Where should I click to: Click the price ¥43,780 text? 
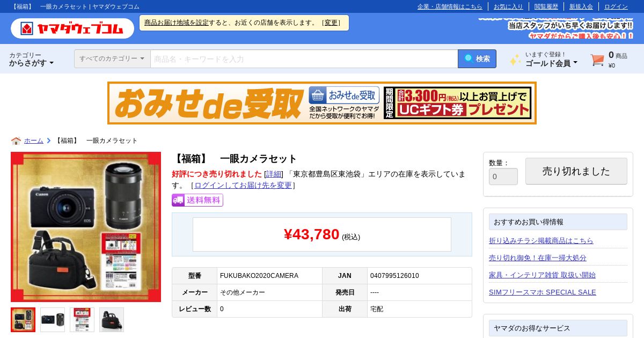[x=311, y=234]
